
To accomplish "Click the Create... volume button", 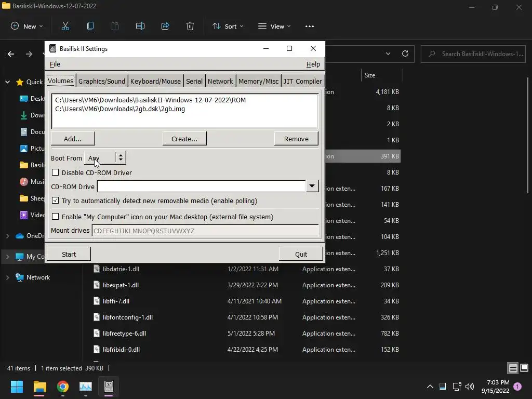I will 184,139.
